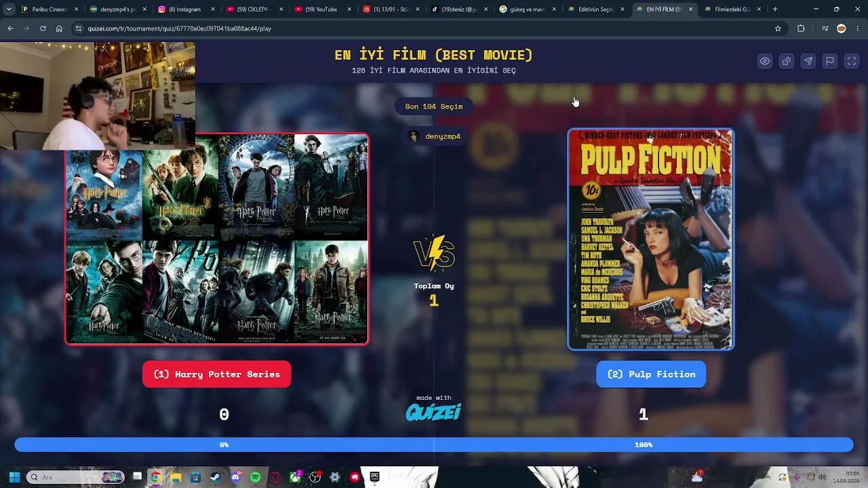
Task: Show hidden system tray icons
Action: coord(768,477)
